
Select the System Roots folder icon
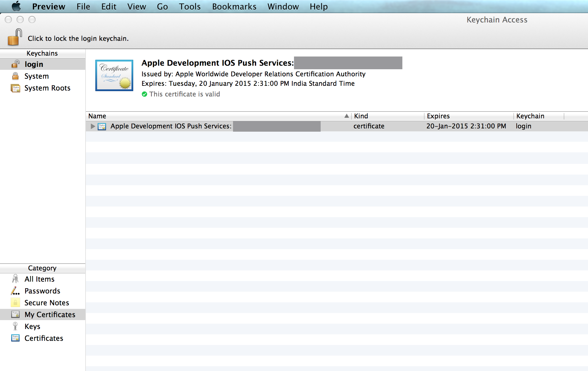click(15, 88)
